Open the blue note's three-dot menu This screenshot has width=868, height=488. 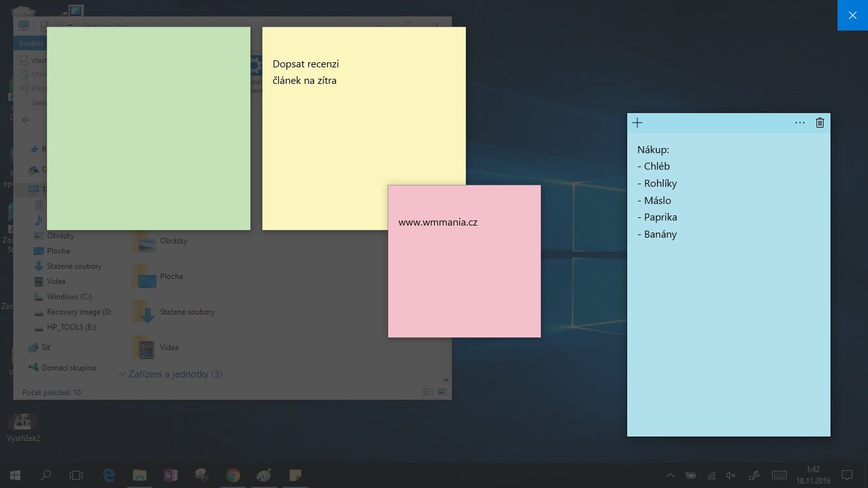point(800,123)
